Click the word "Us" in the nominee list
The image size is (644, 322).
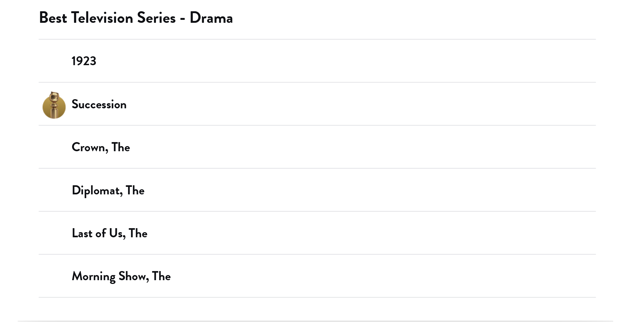pyautogui.click(x=116, y=233)
